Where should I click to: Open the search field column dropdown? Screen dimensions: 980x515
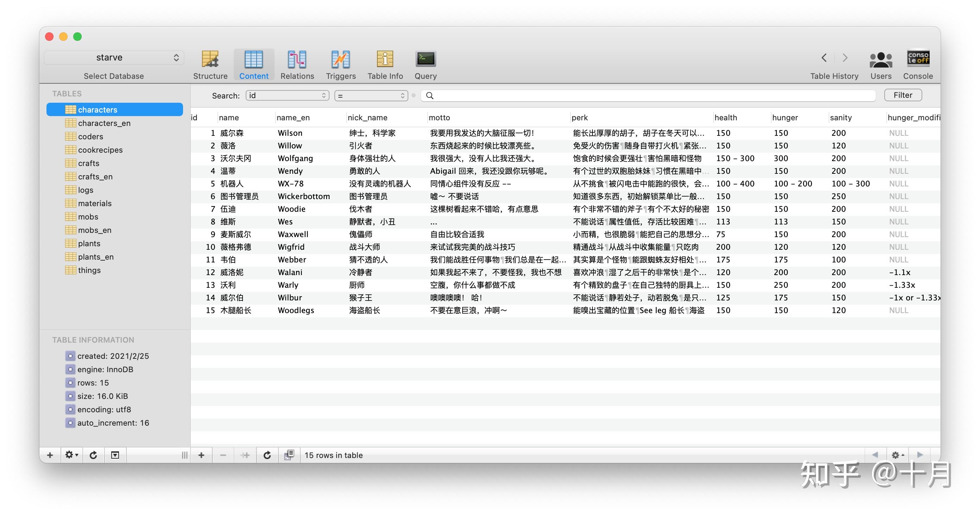tap(288, 95)
